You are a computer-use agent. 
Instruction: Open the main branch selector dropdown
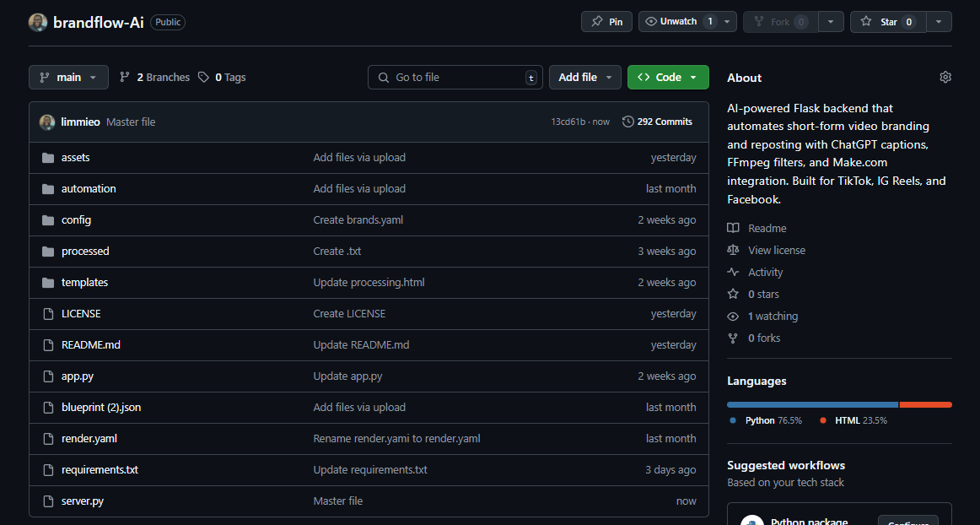(x=68, y=77)
